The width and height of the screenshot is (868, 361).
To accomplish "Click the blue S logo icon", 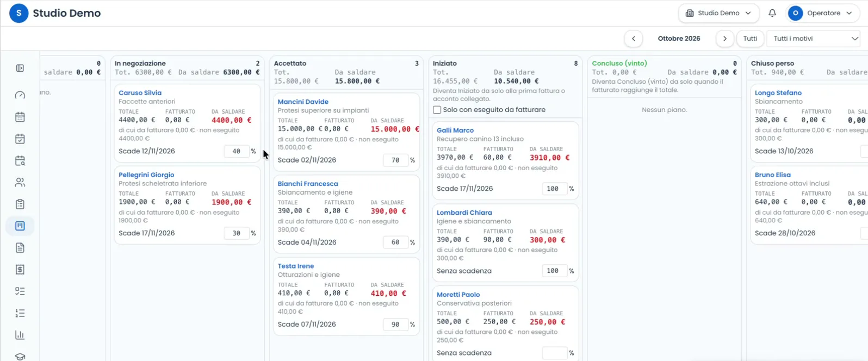I will 19,13.
